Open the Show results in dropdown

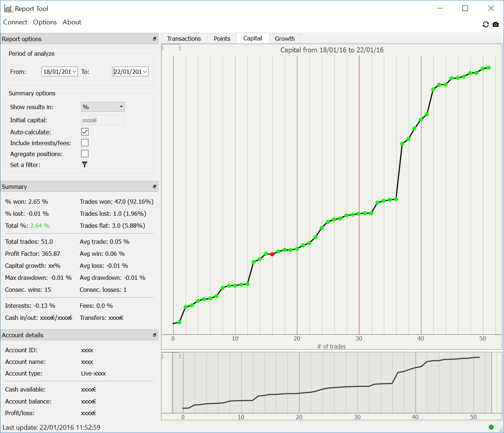pos(103,107)
